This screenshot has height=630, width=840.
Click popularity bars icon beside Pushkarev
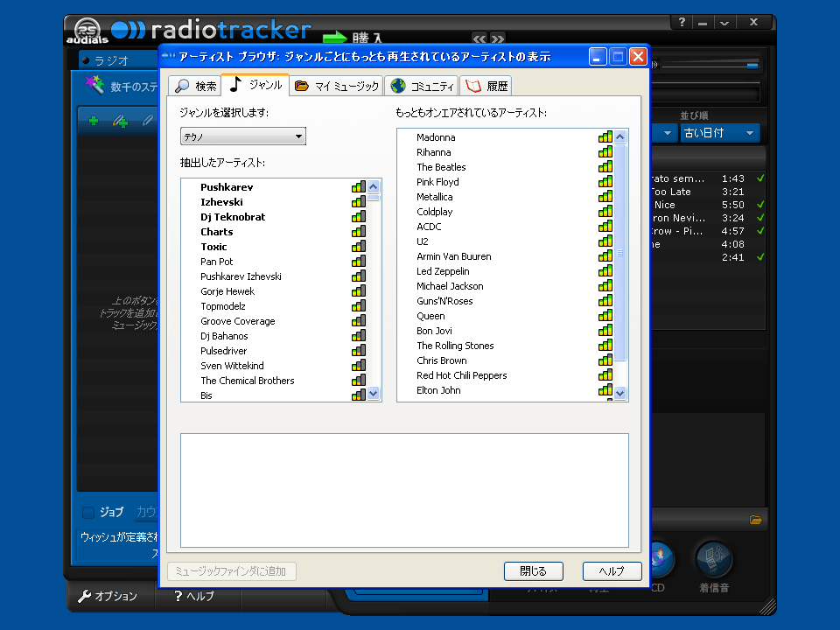(359, 186)
